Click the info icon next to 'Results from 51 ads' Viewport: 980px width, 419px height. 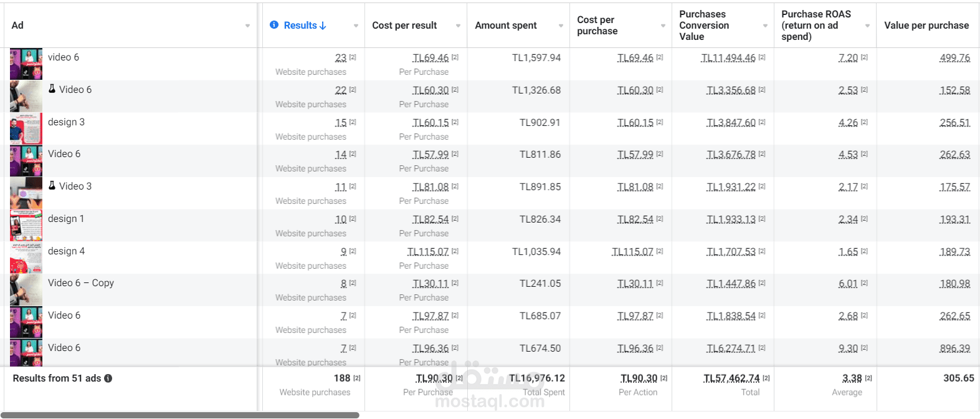pos(108,378)
